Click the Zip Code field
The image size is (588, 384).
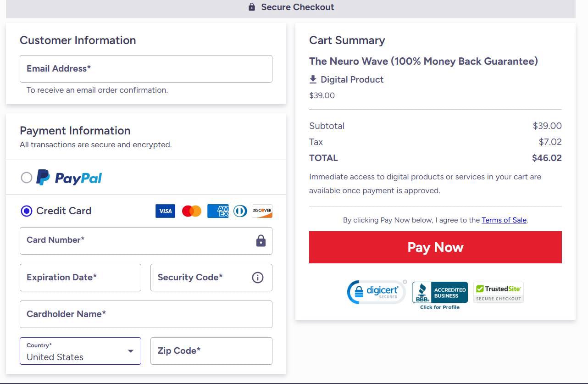211,351
